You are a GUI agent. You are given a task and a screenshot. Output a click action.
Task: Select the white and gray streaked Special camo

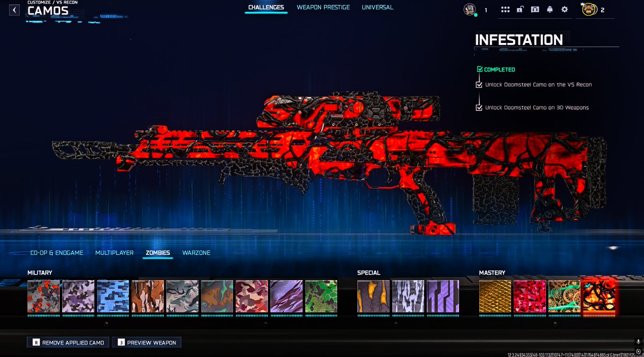pos(408,296)
